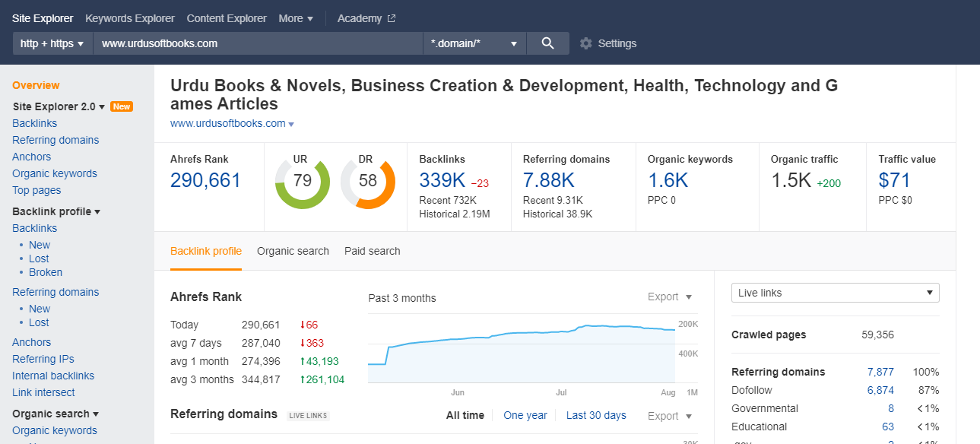Expand the Site Explorer 2.0 sidebar section
Screen dimensions: 980x444
tap(59, 106)
